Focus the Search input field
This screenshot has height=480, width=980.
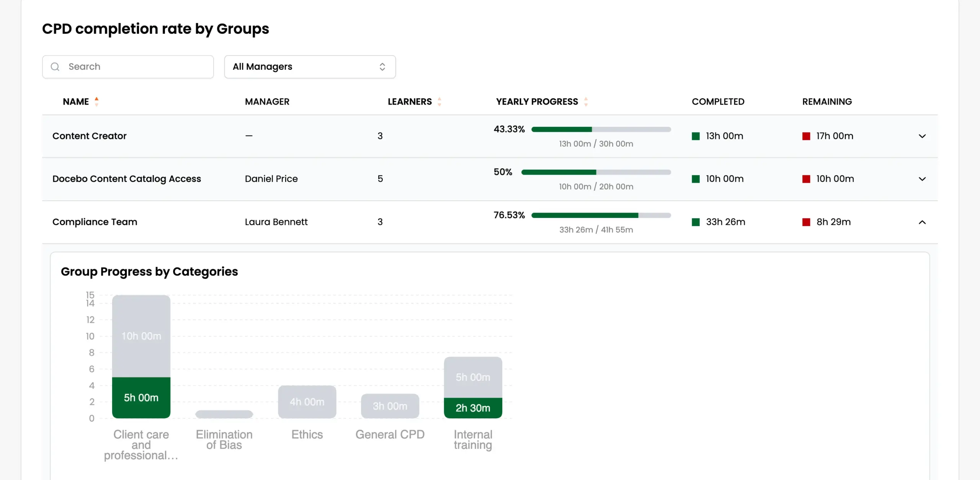[128, 67]
